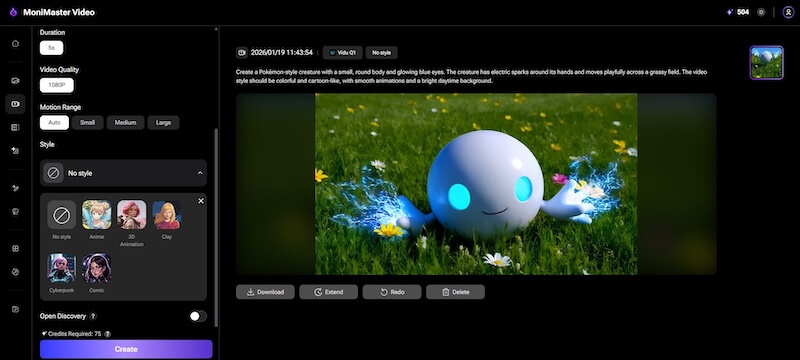Click the MoniMaster Video title
The width and height of the screenshot is (800, 360).
[59, 12]
